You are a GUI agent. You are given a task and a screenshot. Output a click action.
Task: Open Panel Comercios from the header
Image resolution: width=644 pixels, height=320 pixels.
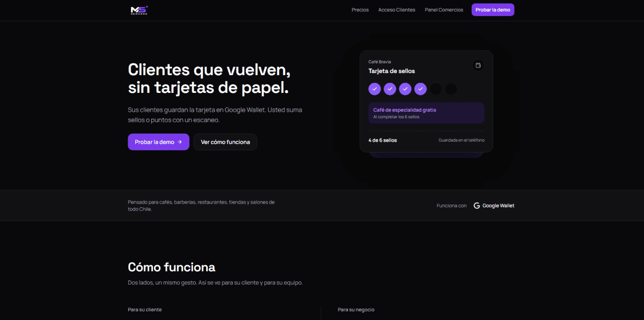click(x=444, y=10)
